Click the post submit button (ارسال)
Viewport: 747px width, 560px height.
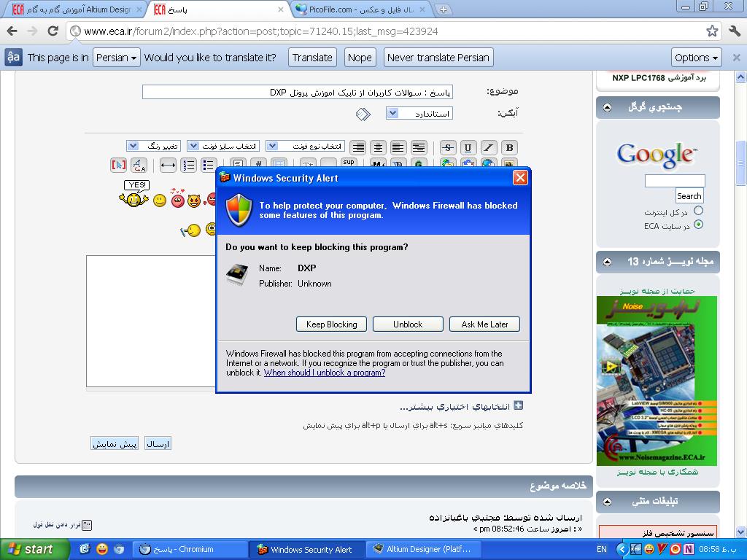coord(158,444)
